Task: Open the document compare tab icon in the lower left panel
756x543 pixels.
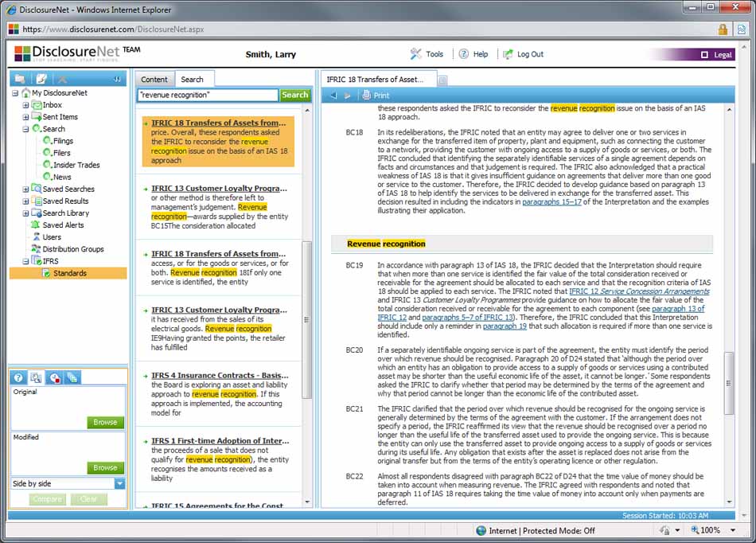Action: click(x=36, y=377)
